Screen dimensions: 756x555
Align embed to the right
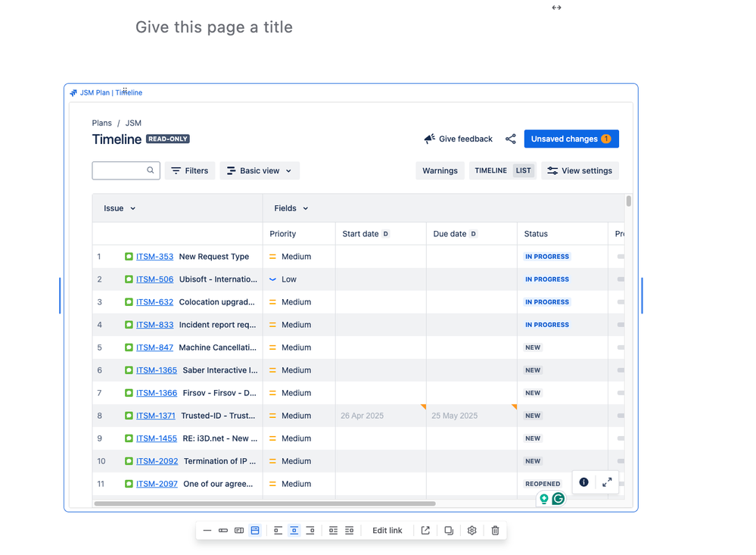click(x=310, y=530)
